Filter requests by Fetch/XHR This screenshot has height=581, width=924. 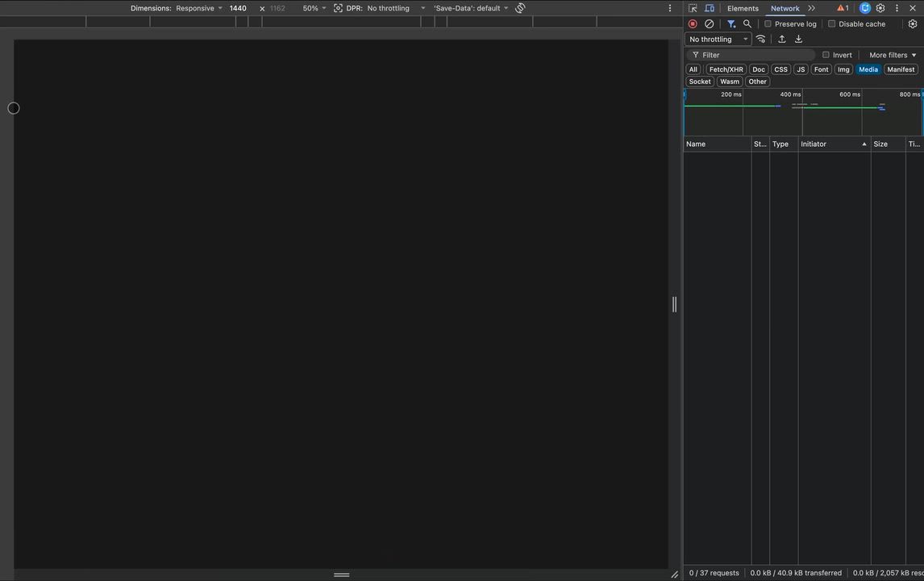click(x=726, y=69)
